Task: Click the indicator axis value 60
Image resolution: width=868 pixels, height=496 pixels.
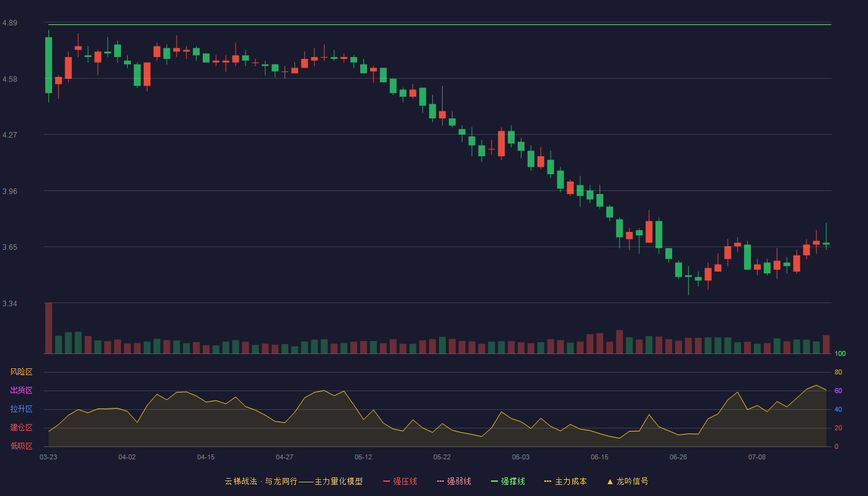Action: click(x=838, y=391)
